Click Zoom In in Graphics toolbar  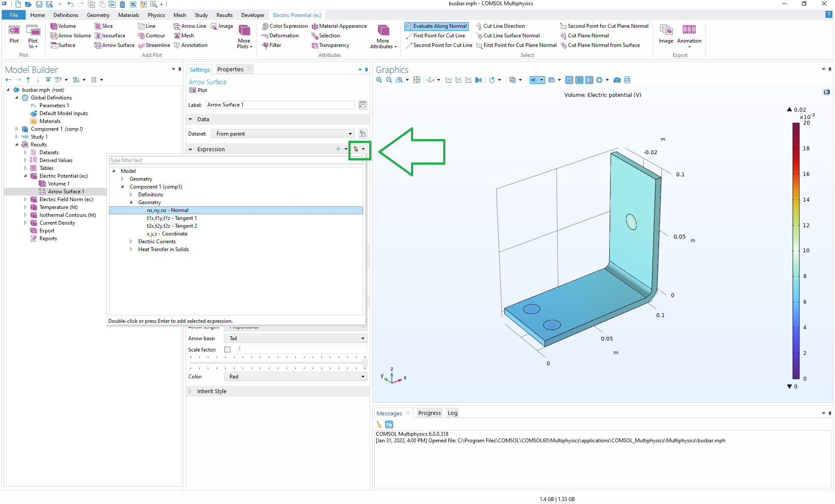379,80
